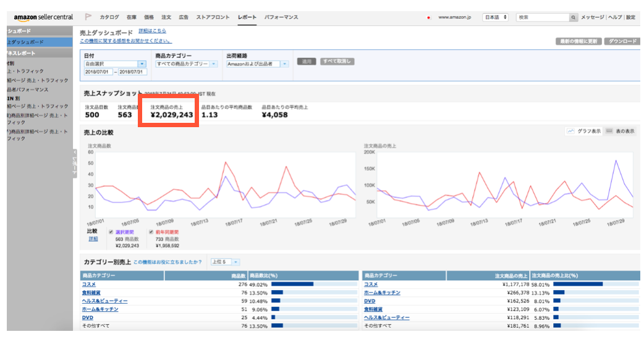Open the メッセージ link
The width and height of the screenshot is (644, 337).
click(x=592, y=17)
